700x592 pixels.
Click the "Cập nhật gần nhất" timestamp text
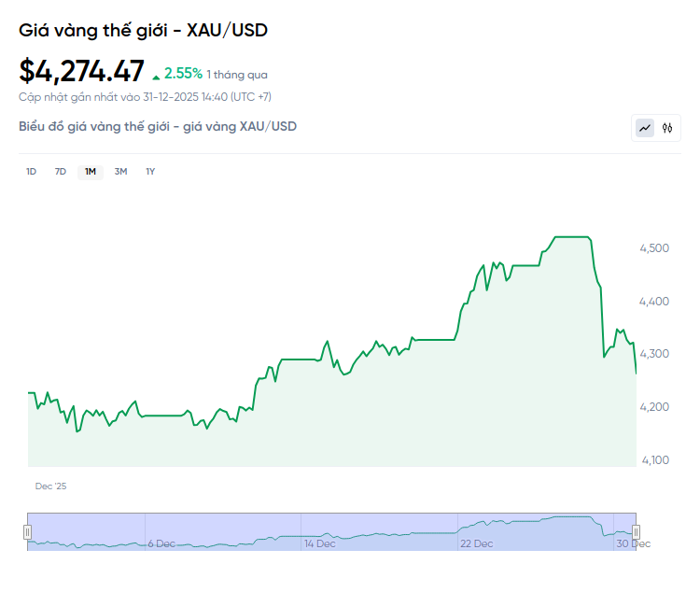click(x=145, y=96)
